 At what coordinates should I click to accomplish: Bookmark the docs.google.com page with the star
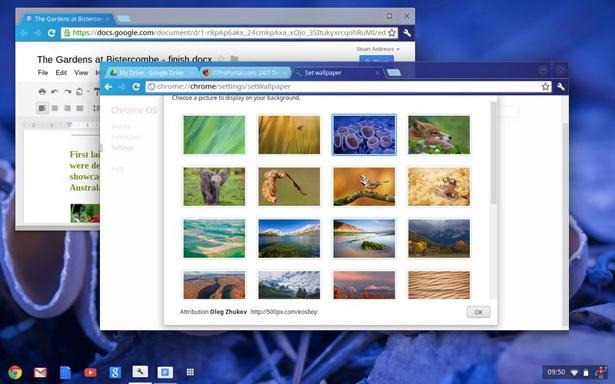point(391,33)
